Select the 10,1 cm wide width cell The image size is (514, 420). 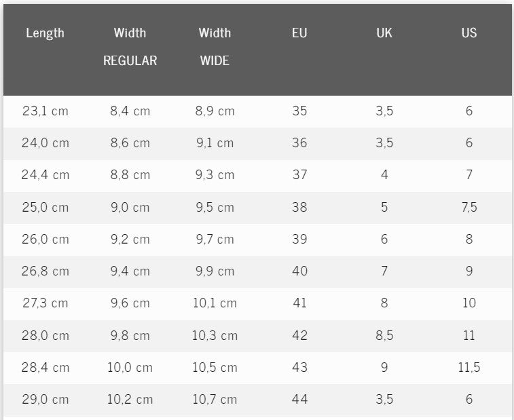click(x=215, y=303)
